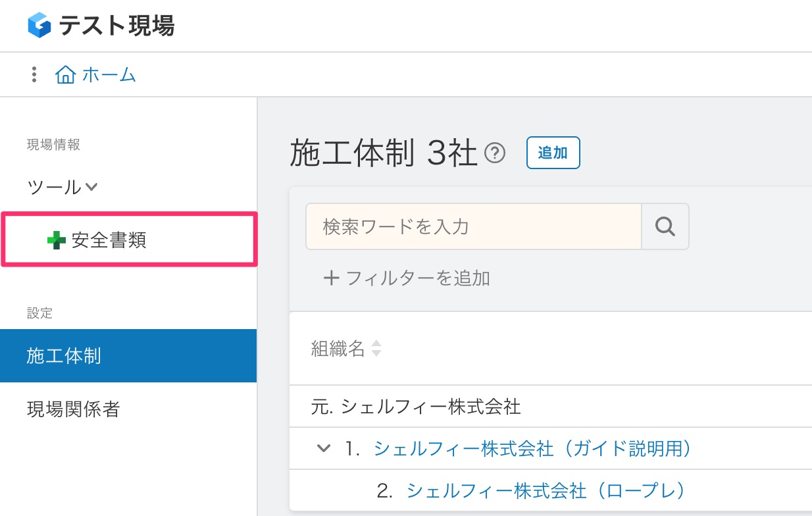This screenshot has width=812, height=516.
Task: Click + フィルターを追加
Action: tap(407, 278)
